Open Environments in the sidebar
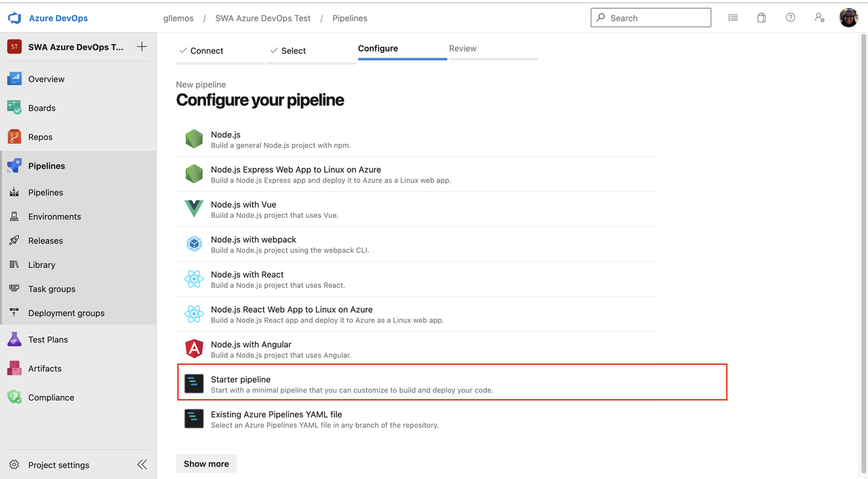The height and width of the screenshot is (479, 868). click(x=78, y=216)
